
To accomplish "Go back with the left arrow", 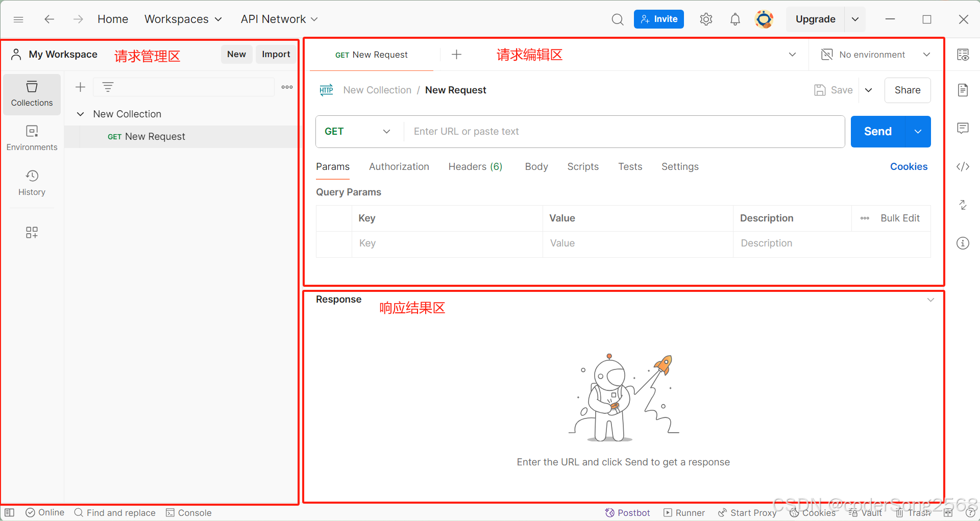I will tap(49, 19).
